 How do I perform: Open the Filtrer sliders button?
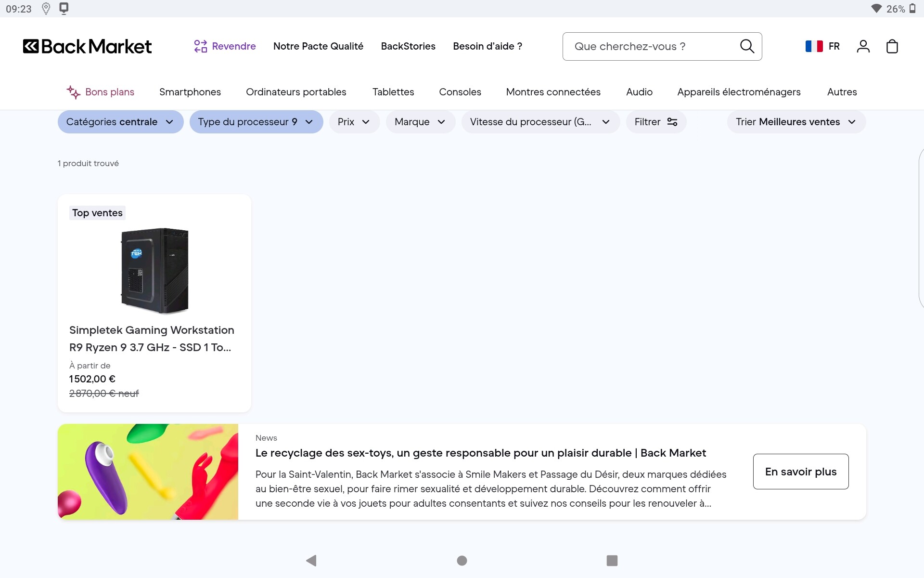[x=656, y=122]
